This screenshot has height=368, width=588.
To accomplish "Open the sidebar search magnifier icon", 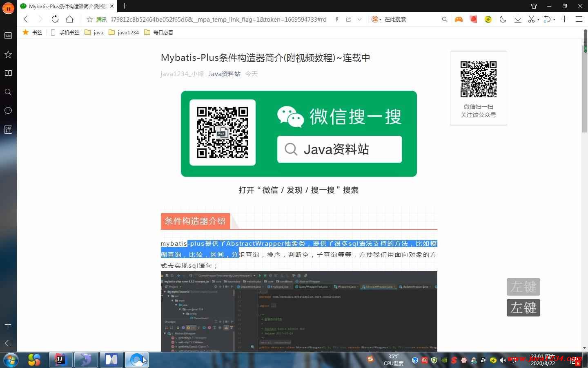I will click(8, 92).
